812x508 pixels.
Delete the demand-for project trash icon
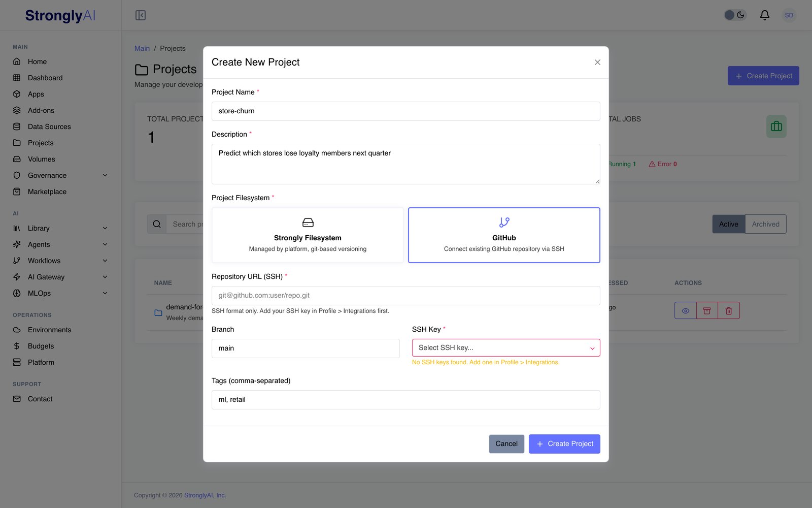(x=729, y=311)
